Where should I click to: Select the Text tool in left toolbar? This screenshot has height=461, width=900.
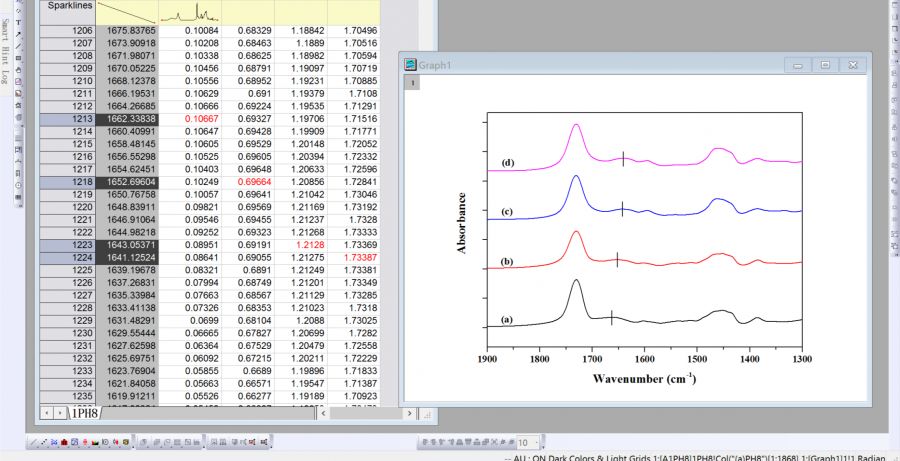(19, 22)
